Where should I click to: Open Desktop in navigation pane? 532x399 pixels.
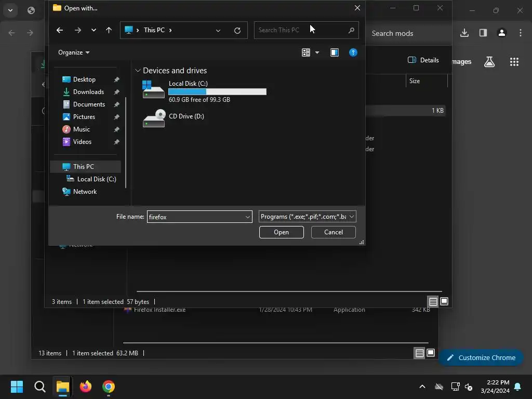click(x=84, y=79)
